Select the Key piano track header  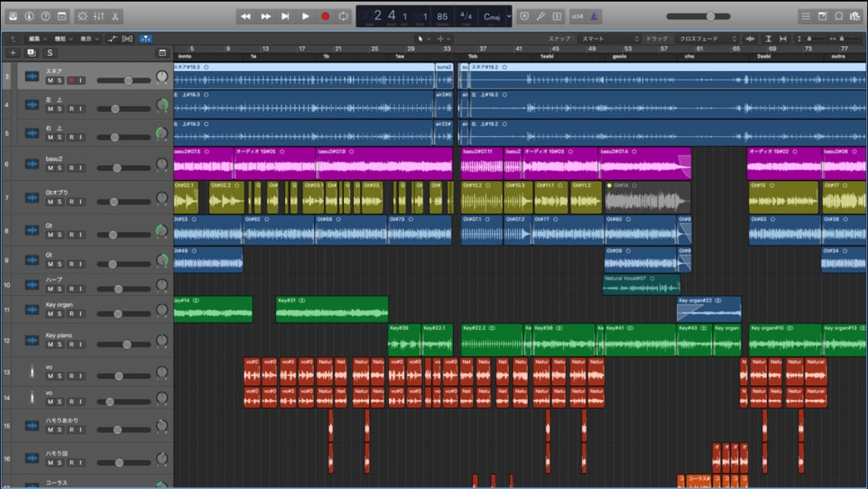coord(87,339)
